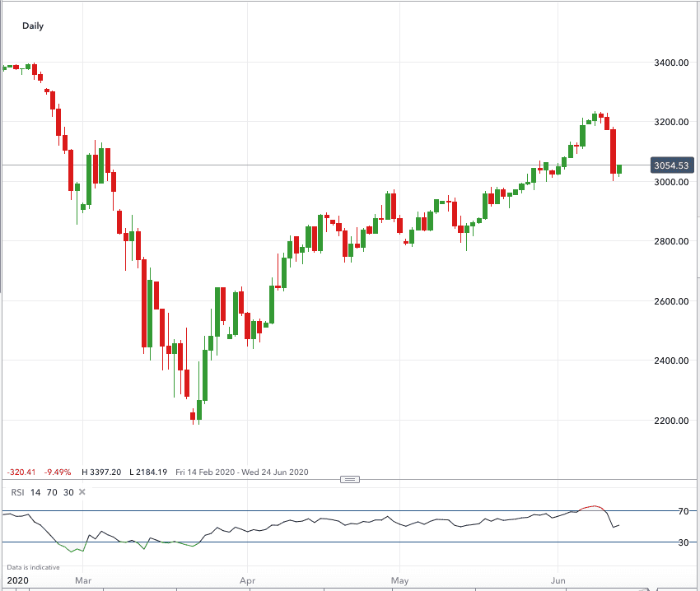700x591 pixels.
Task: Click the 2020 year label on time axis
Action: coord(16,579)
